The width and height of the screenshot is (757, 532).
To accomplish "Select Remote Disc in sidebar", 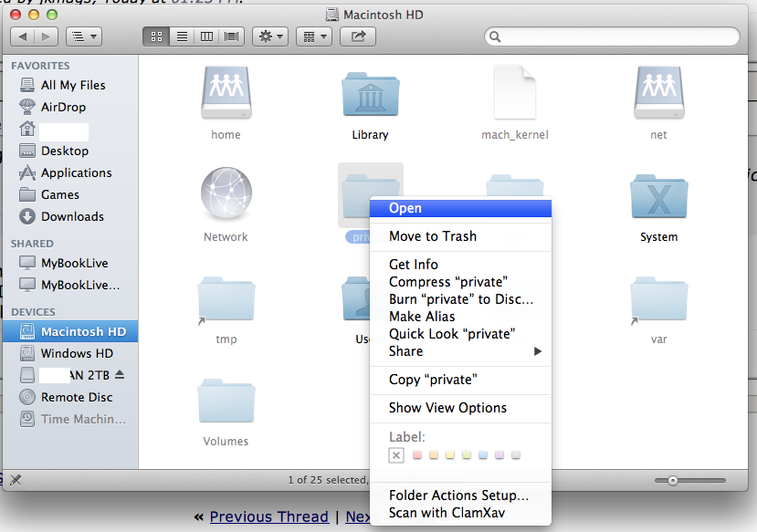I will [x=70, y=398].
